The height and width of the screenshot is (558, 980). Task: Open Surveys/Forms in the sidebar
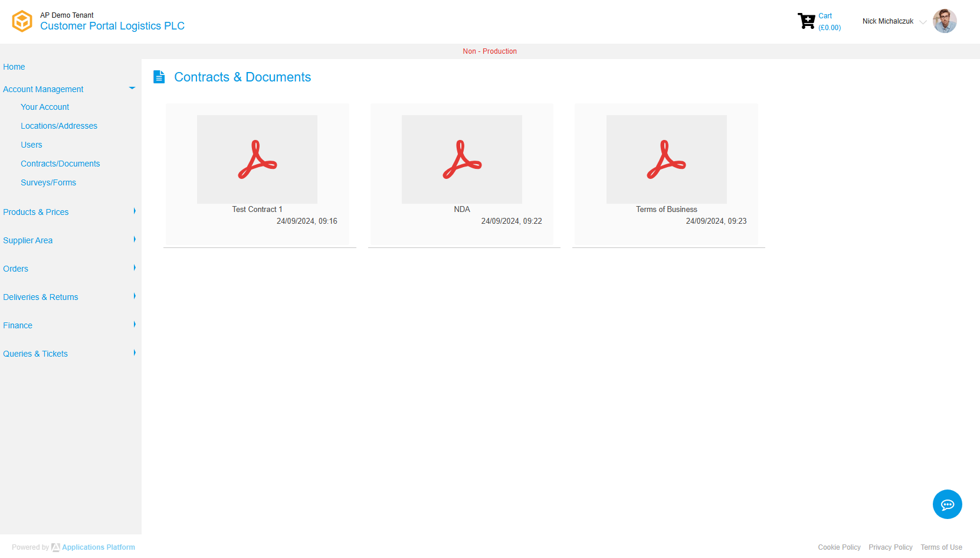point(48,182)
